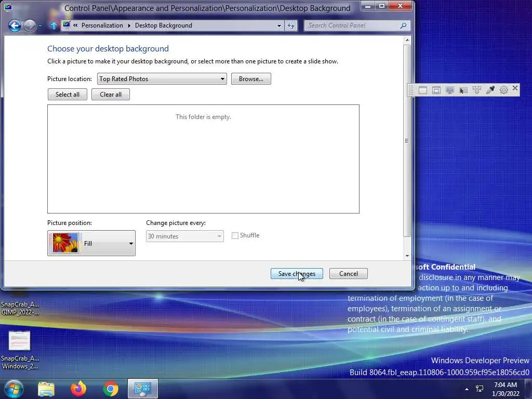Open recent pages dropdown arrow

point(40,26)
